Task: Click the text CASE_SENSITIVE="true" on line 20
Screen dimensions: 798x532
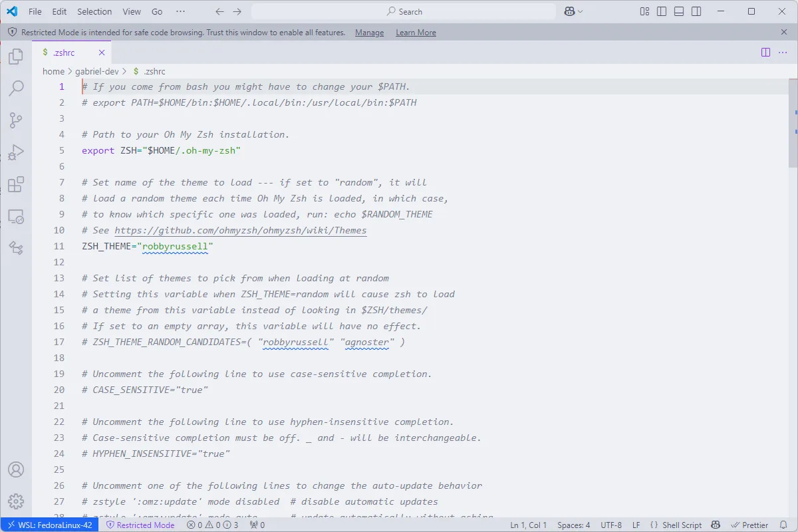Action: point(150,390)
